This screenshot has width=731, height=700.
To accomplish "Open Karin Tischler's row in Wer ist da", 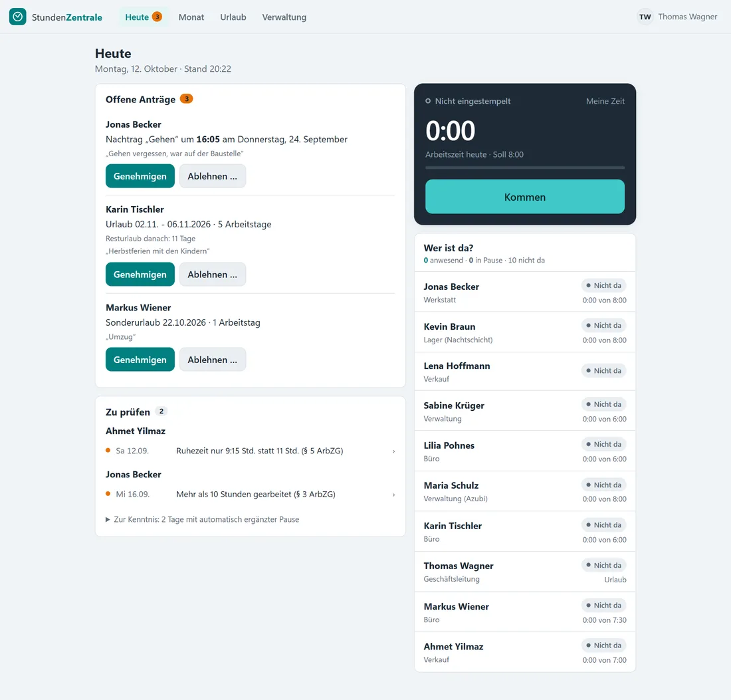I will (x=524, y=532).
